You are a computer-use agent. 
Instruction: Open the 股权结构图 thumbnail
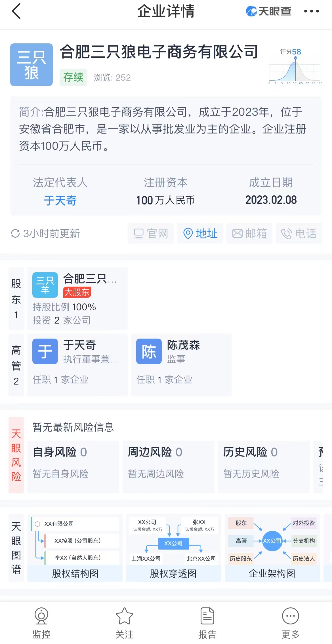pos(75,548)
